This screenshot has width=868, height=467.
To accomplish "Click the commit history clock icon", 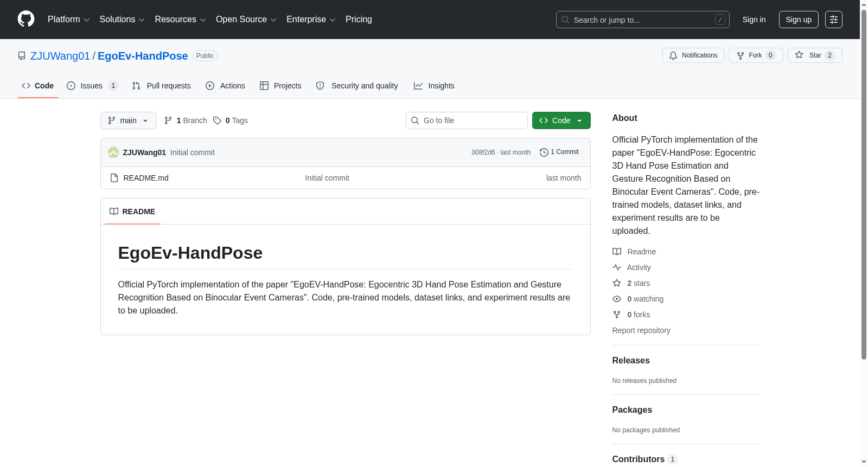I will click(544, 152).
